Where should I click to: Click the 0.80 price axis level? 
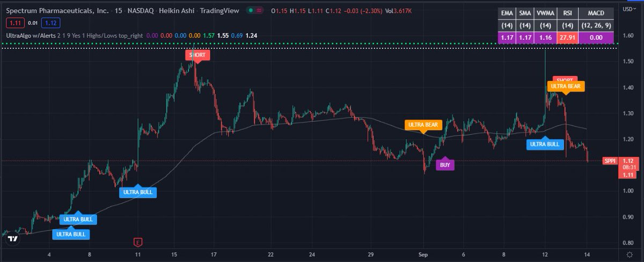tap(628, 243)
